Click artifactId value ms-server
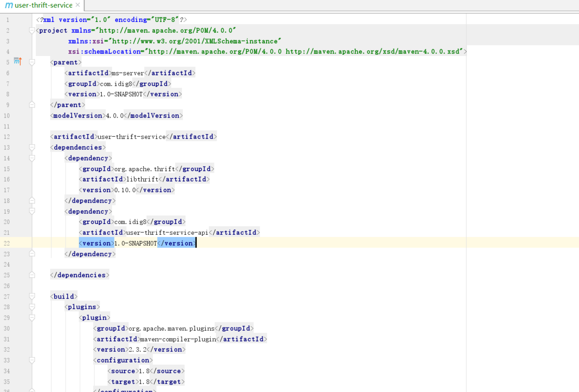The width and height of the screenshot is (579, 392). coord(127,73)
